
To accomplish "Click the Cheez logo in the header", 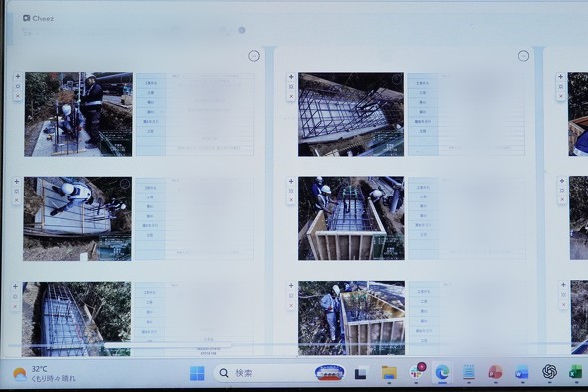I will [x=38, y=18].
